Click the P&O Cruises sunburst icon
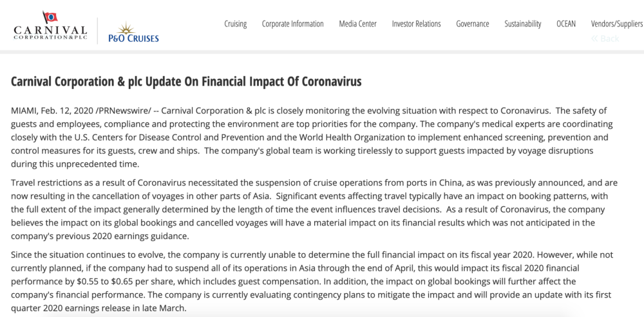Screen dimensions: 644x317 pyautogui.click(x=126, y=28)
